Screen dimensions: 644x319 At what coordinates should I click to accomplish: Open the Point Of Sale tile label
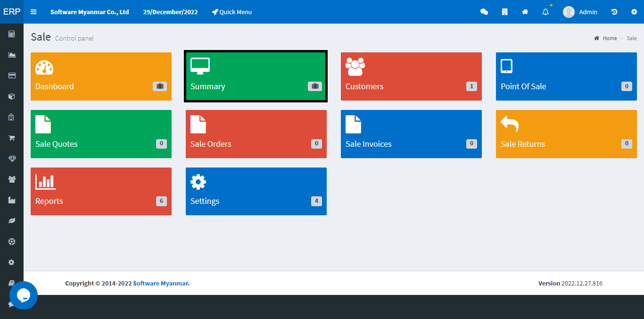pos(523,86)
